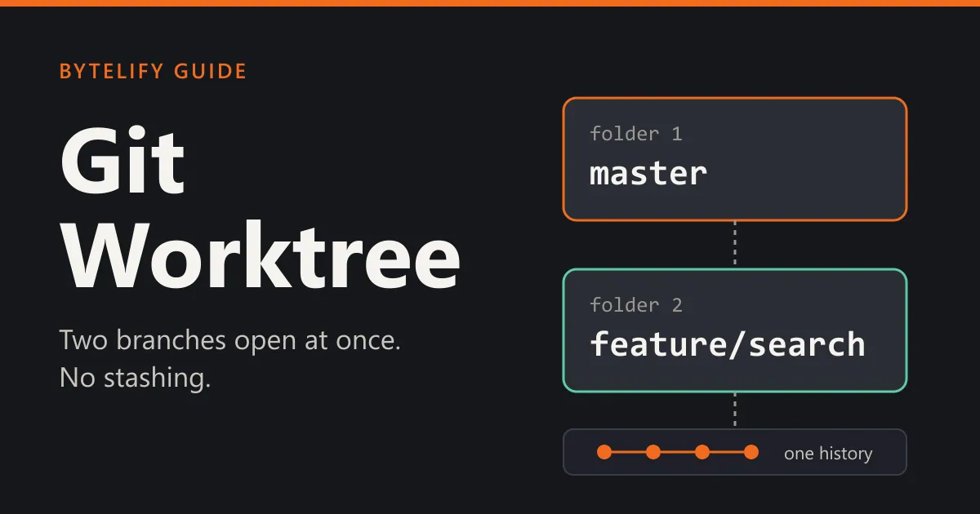Image resolution: width=980 pixels, height=514 pixels.
Task: Click the 'one history' label
Action: [x=828, y=454]
